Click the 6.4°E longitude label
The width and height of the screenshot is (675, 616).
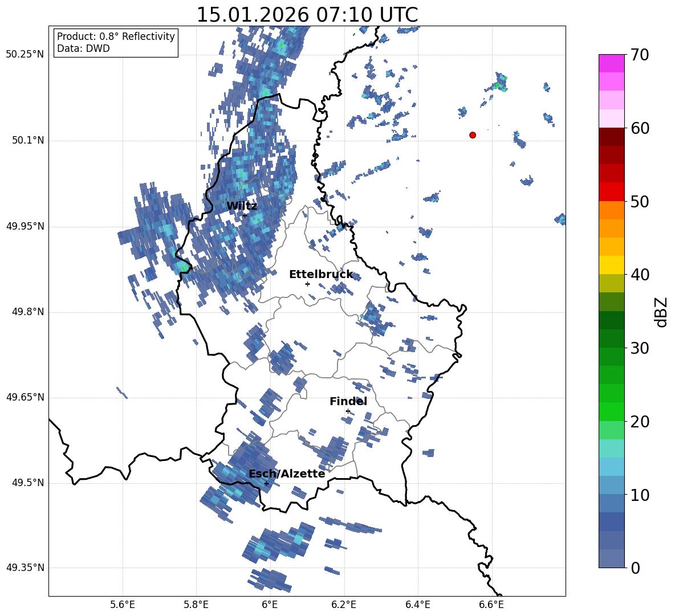pyautogui.click(x=417, y=605)
